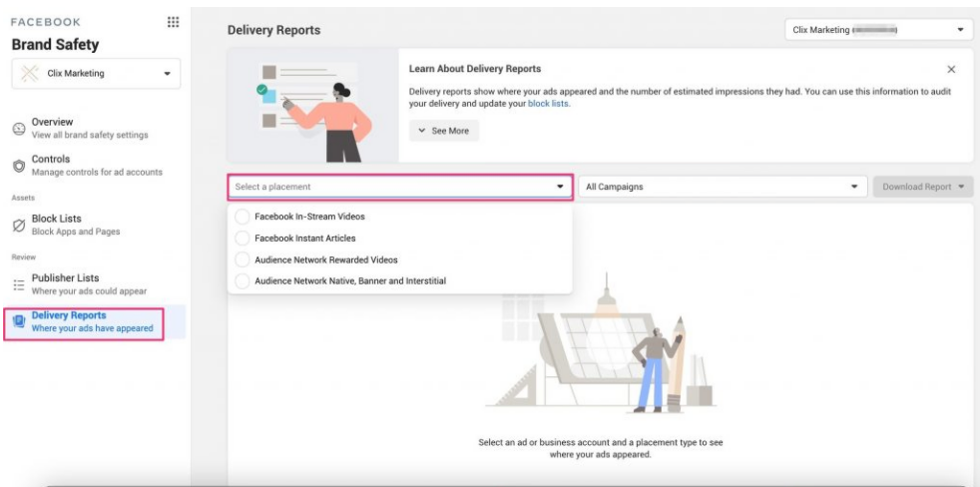Click 'Where your ads could appear' subtitle
This screenshot has width=980, height=487.
pos(90,291)
